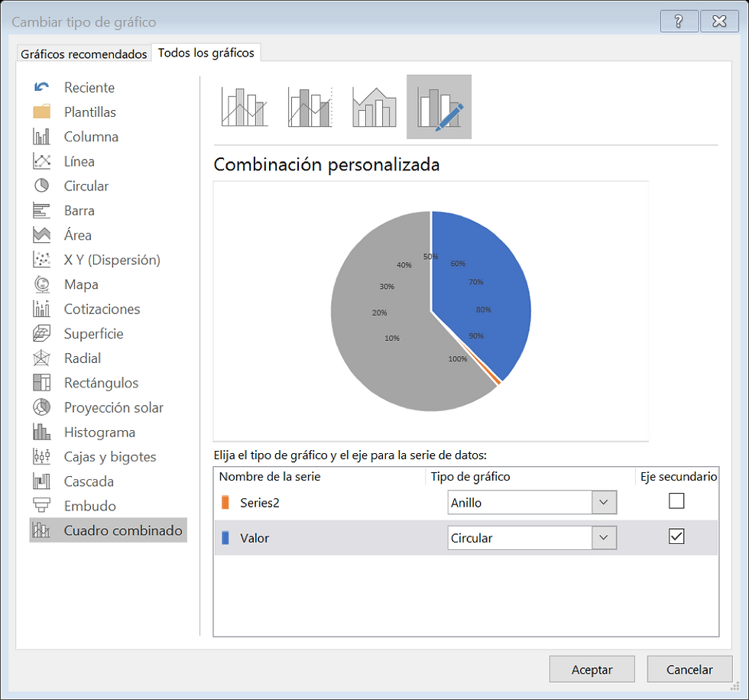Pick the stacked area-column combo subtype
Screen dimensions: 749x700
[x=374, y=107]
